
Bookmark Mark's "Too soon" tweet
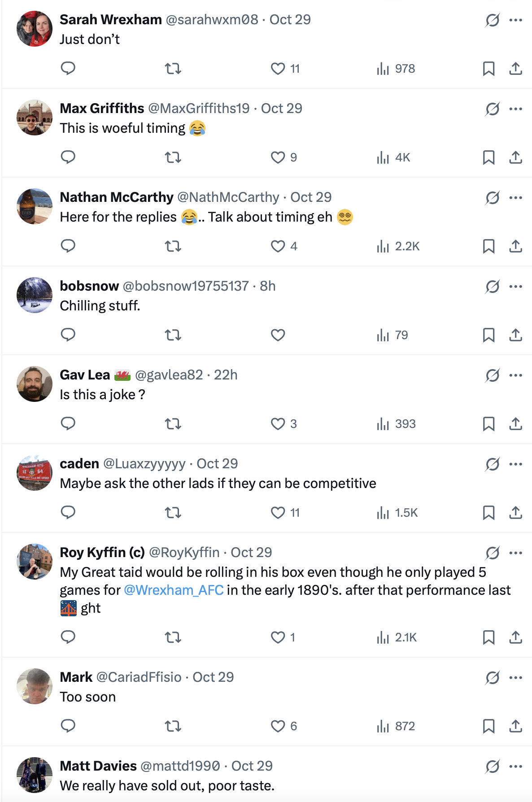488,726
